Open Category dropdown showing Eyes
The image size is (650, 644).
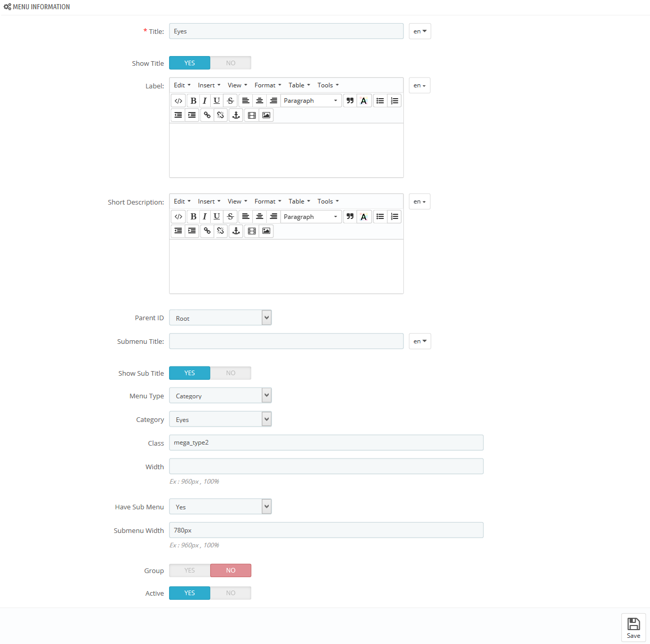point(220,419)
